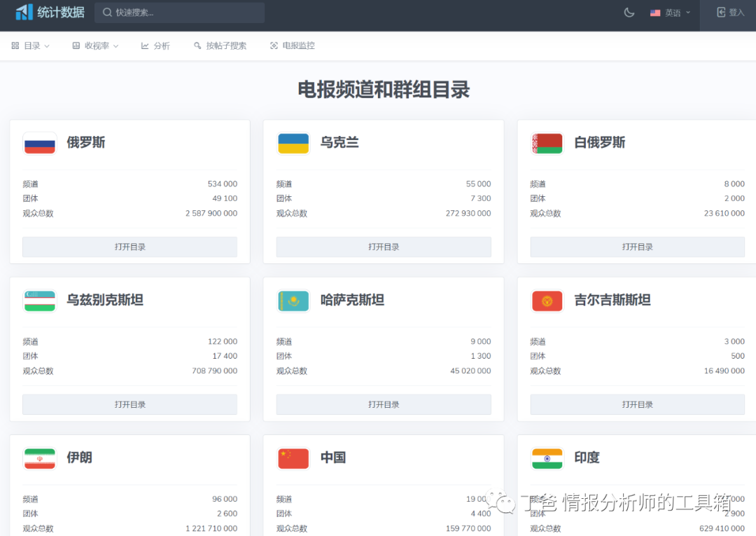
Task: Toggle dark mode moon icon
Action: point(629,13)
